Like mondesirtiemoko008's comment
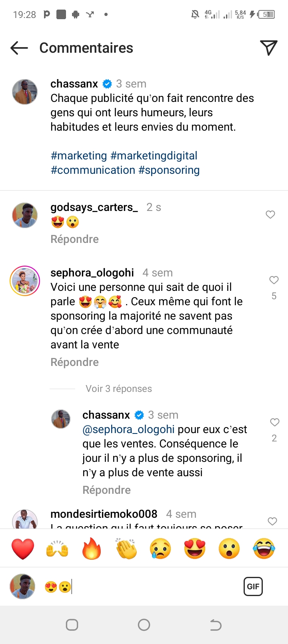The image size is (288, 644). click(272, 521)
